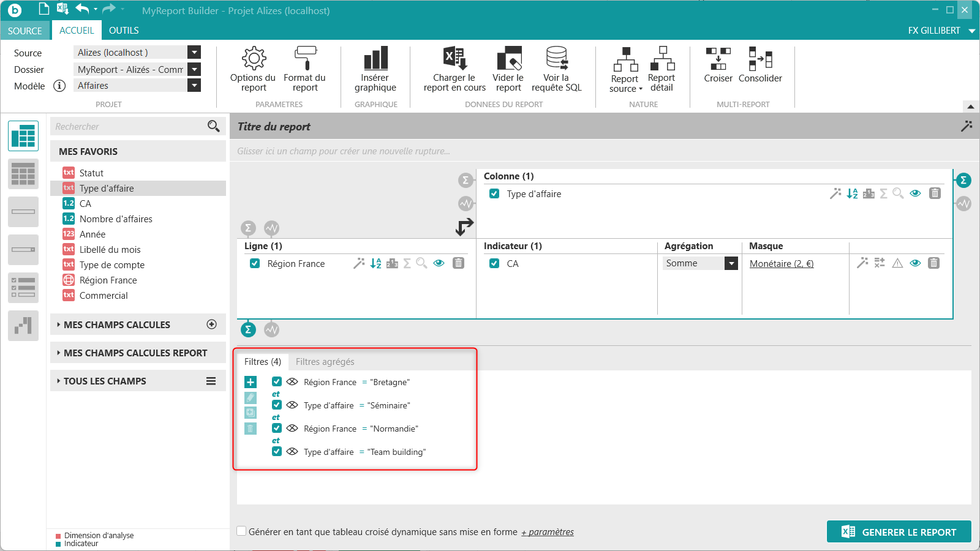This screenshot has width=980, height=551.
Task: Uncheck the CA indicator checkbox
Action: (494, 263)
